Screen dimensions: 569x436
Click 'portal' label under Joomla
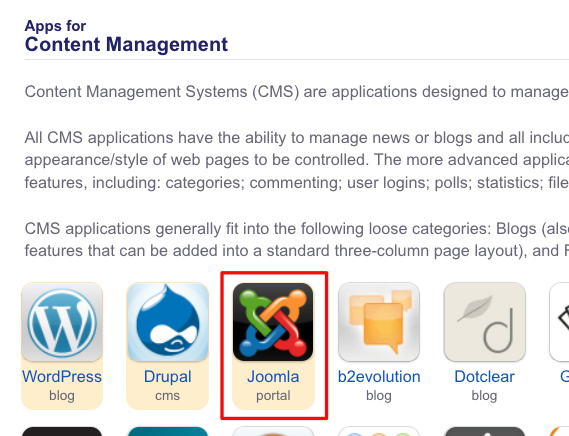pos(273,395)
